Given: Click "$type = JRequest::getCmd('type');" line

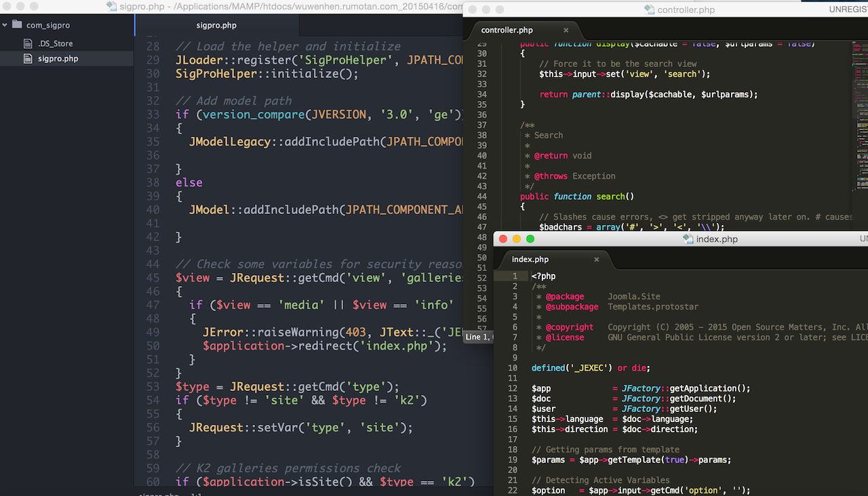Looking at the screenshot, I should 288,386.
